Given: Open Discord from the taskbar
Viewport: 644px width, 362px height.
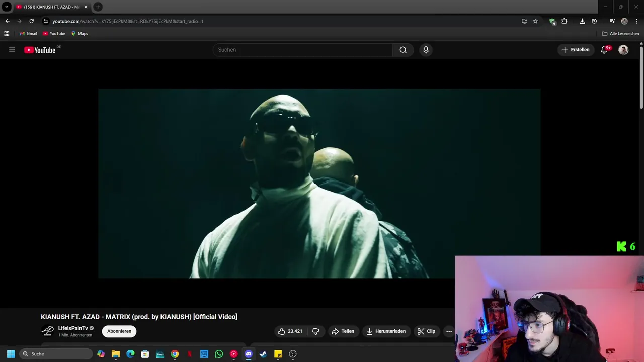Looking at the screenshot, I should [x=248, y=354].
